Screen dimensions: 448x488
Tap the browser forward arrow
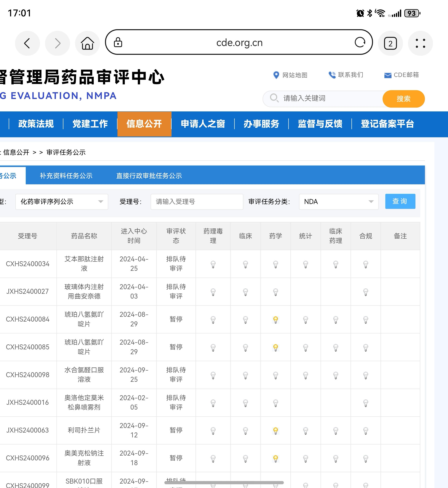click(57, 43)
